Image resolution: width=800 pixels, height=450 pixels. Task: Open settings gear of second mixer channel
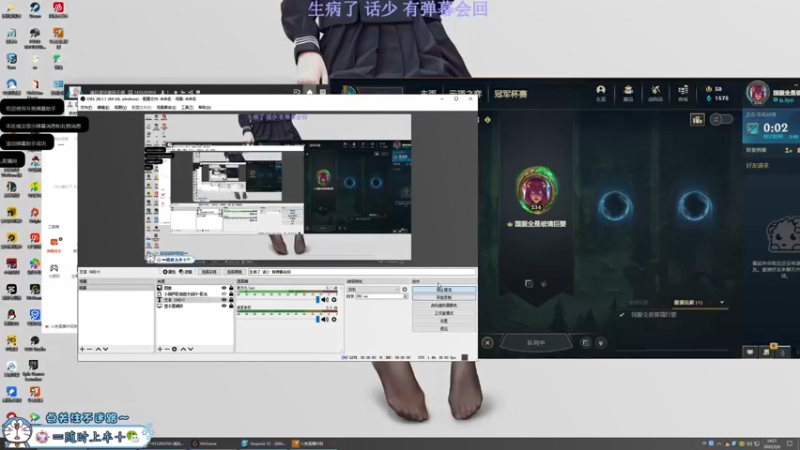(x=334, y=319)
